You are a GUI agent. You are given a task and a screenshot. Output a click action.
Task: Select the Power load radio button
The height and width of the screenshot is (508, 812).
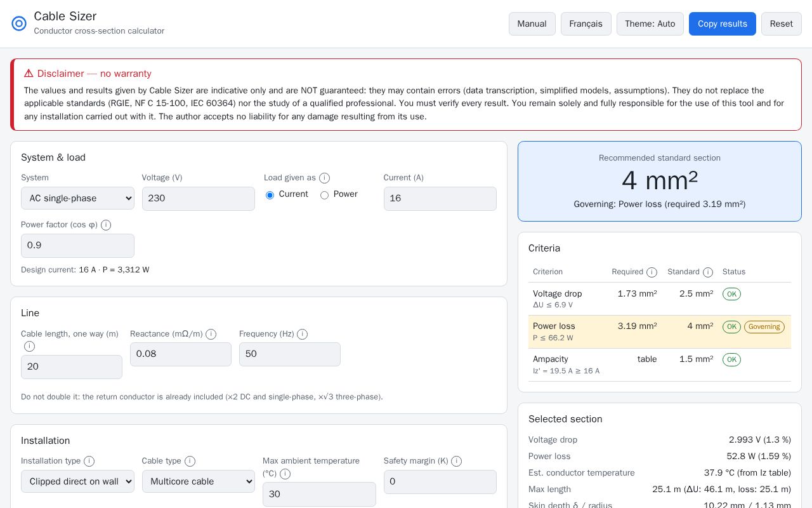pyautogui.click(x=324, y=195)
